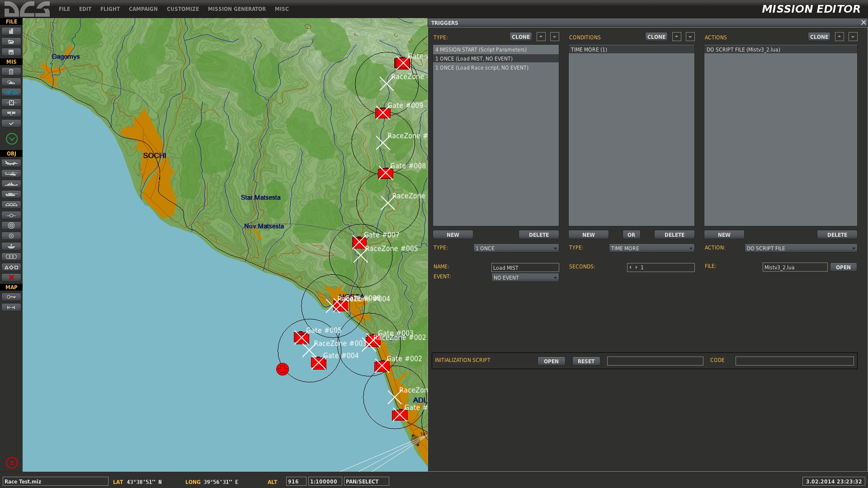The image size is (868, 488).
Task: Select '4 MISSION START (Script Parameters)' trigger
Action: pos(496,49)
